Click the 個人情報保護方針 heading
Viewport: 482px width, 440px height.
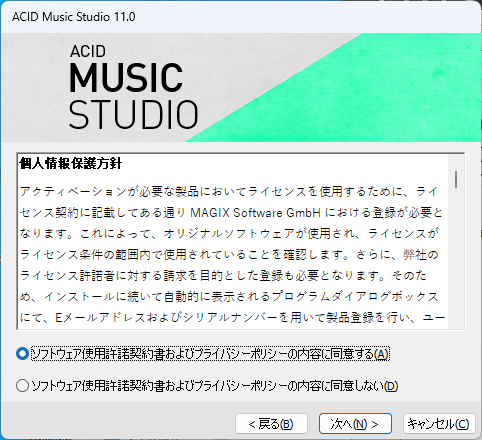70,164
